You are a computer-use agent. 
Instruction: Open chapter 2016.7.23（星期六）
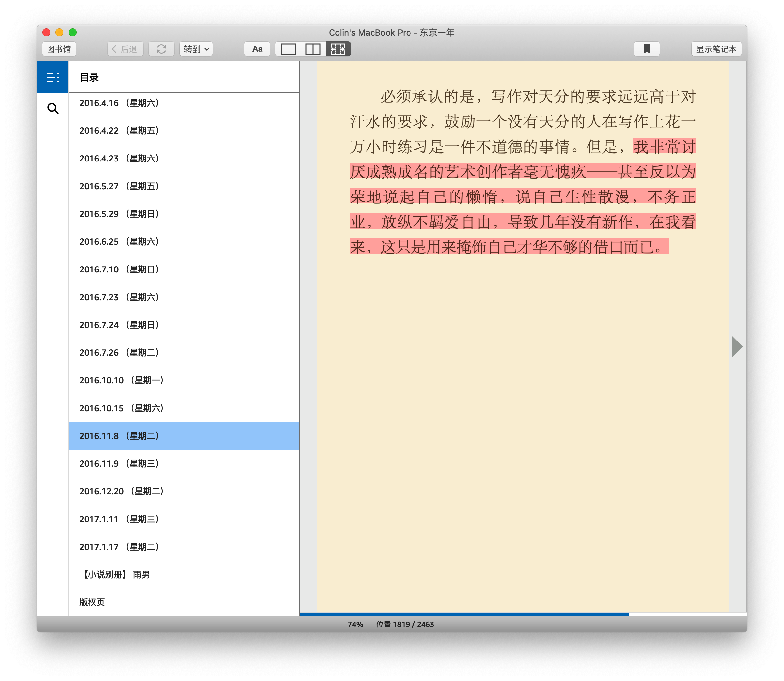pyautogui.click(x=184, y=297)
